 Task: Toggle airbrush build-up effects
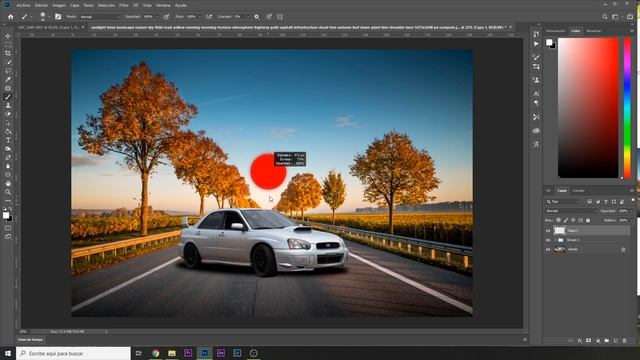[209, 17]
